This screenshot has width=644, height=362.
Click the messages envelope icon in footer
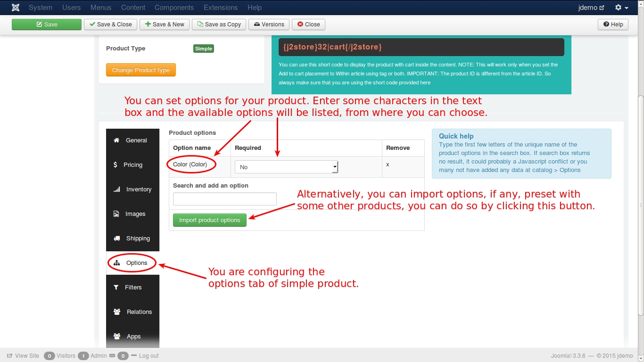[x=112, y=356]
